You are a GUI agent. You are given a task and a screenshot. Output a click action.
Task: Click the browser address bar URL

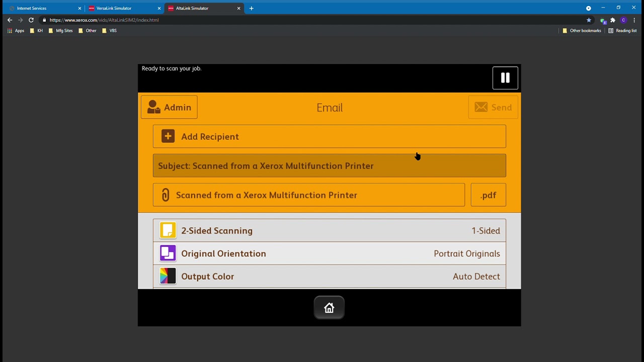tap(104, 20)
